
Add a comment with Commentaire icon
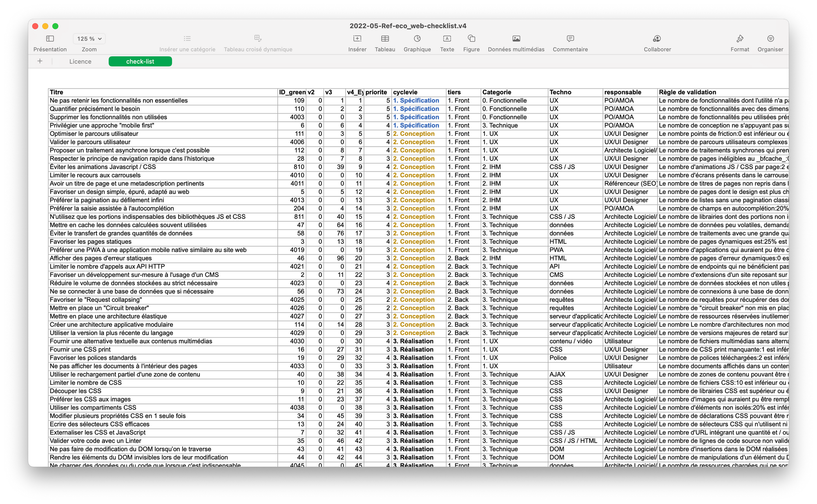pyautogui.click(x=570, y=39)
